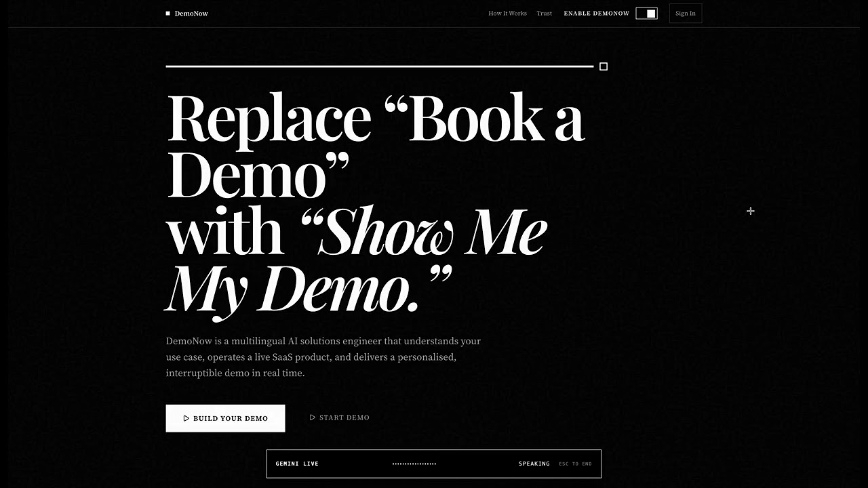This screenshot has height=488, width=868.
Task: Click the Start Demo link
Action: 339,418
